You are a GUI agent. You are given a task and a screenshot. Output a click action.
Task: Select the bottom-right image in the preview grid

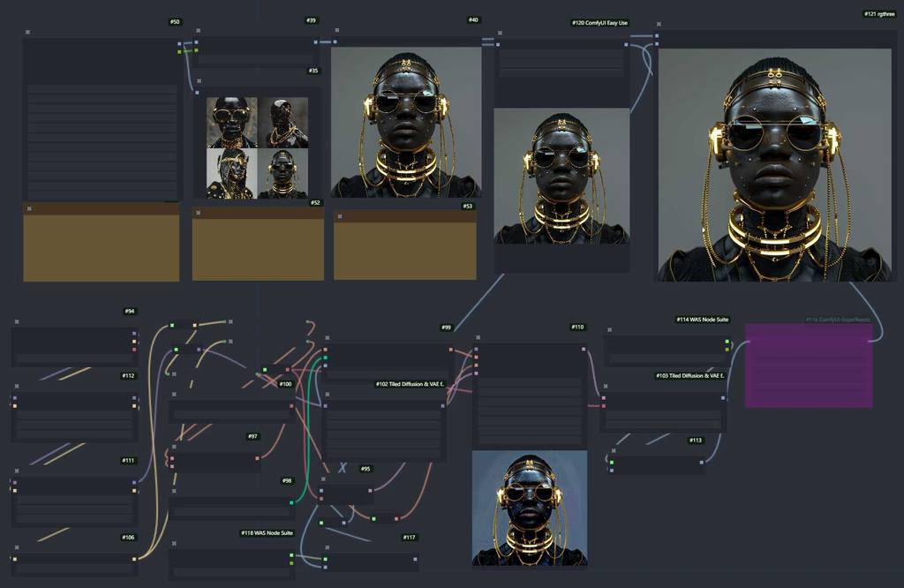[x=282, y=173]
